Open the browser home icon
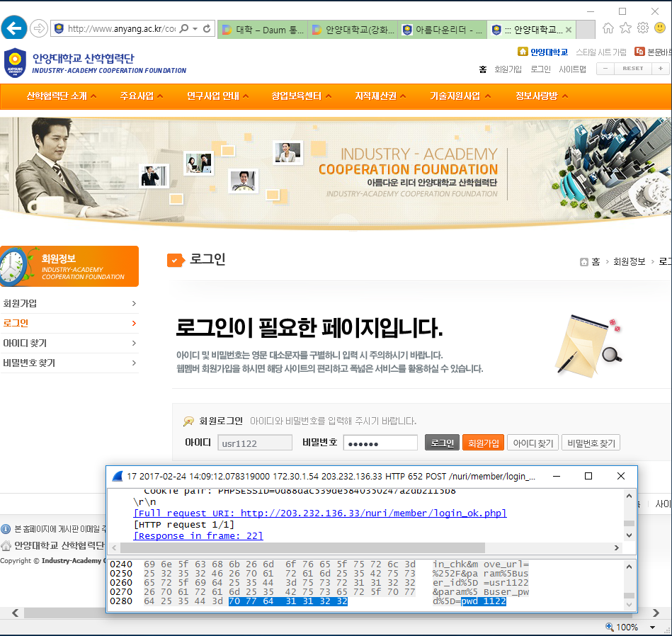 coord(608,28)
